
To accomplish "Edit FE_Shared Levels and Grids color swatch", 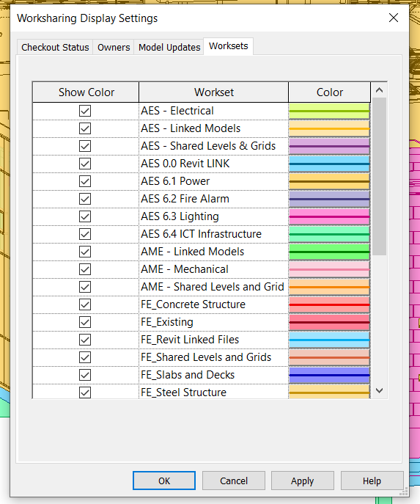I will 329,357.
